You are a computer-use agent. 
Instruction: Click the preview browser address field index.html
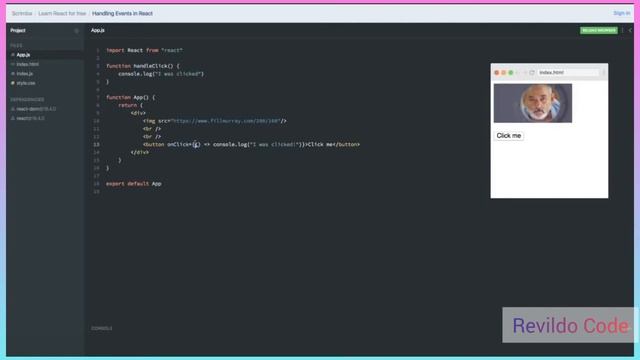pos(568,72)
